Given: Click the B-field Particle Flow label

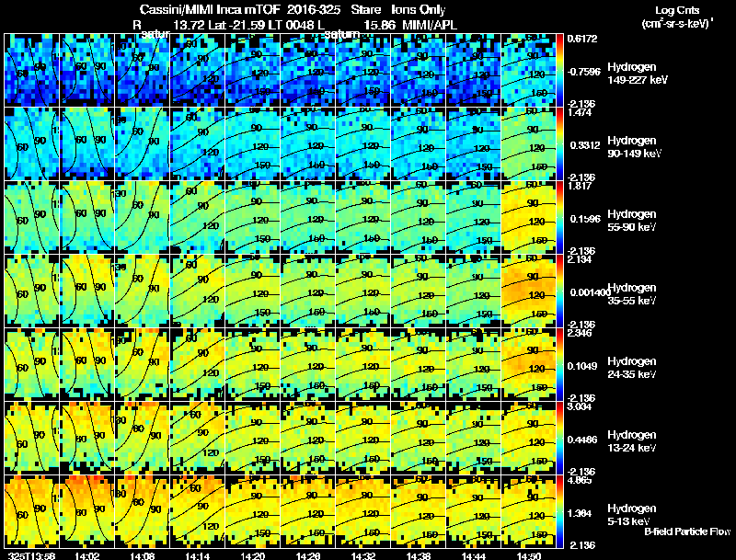Looking at the screenshot, I should click(x=687, y=531).
